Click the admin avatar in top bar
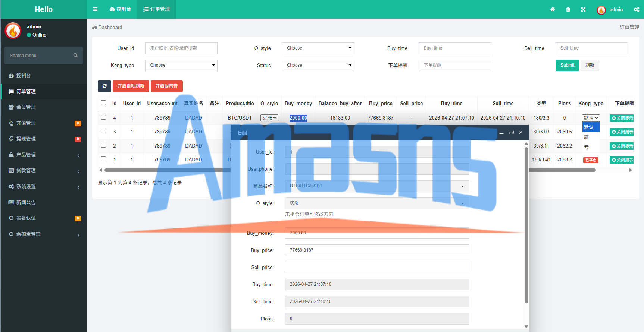 pyautogui.click(x=601, y=10)
